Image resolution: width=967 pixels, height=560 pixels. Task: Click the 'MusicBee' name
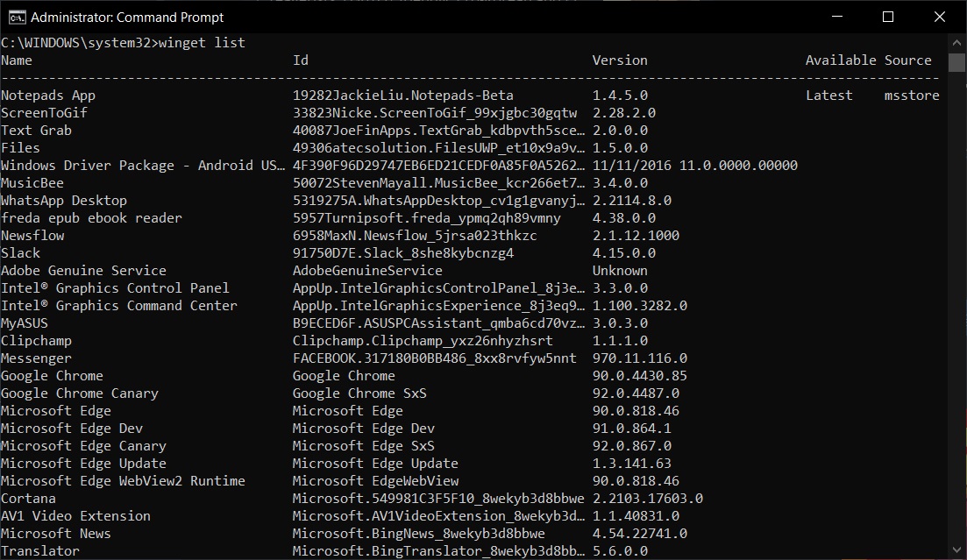[x=32, y=183]
